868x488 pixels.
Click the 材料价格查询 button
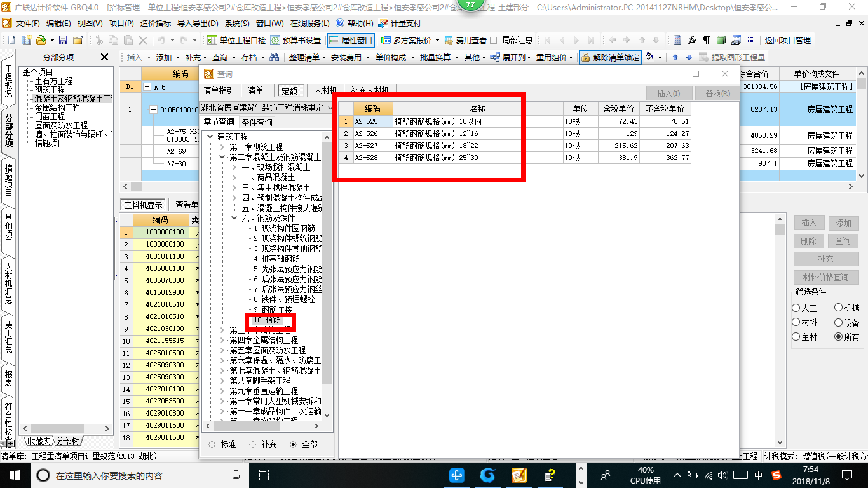[825, 277]
